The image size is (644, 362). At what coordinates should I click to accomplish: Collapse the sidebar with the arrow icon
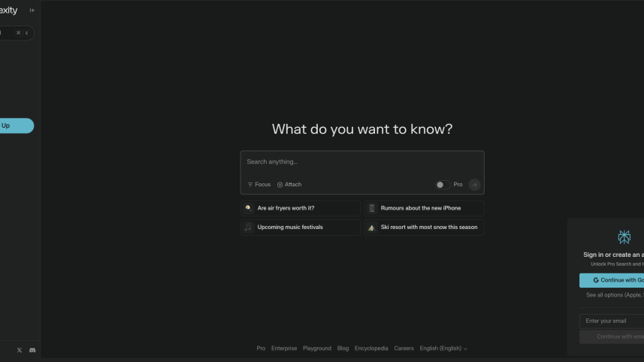pyautogui.click(x=32, y=11)
